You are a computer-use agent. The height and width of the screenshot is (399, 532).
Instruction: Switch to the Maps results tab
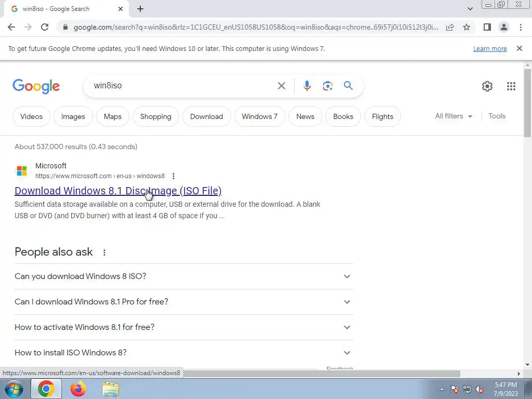click(x=113, y=116)
